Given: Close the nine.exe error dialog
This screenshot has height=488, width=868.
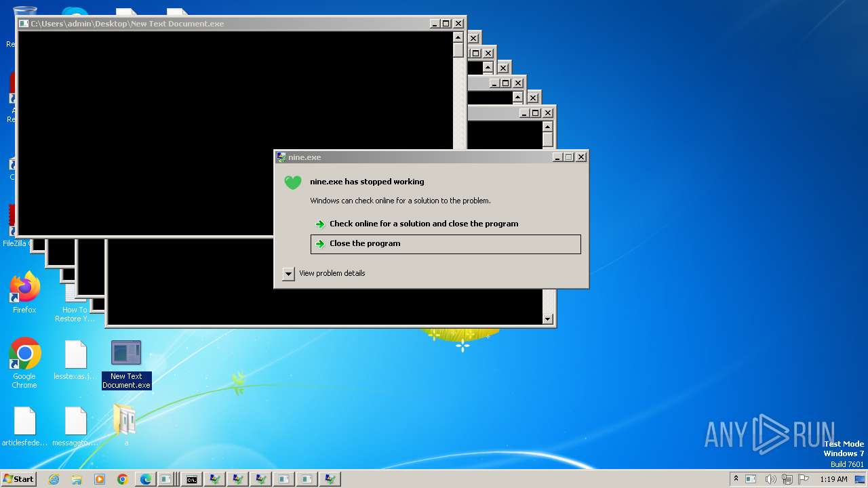Looking at the screenshot, I should tap(581, 157).
